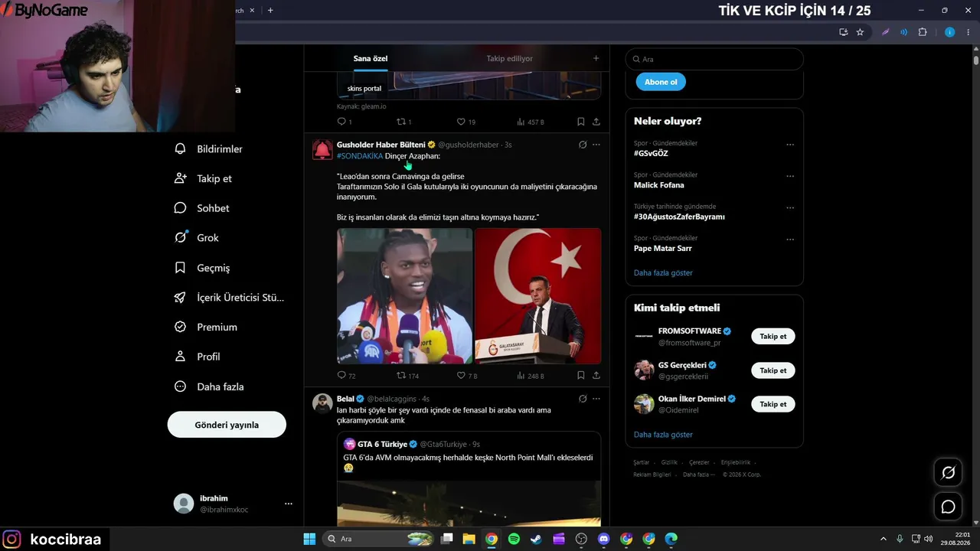Open Grok from the sidebar

point(196,238)
